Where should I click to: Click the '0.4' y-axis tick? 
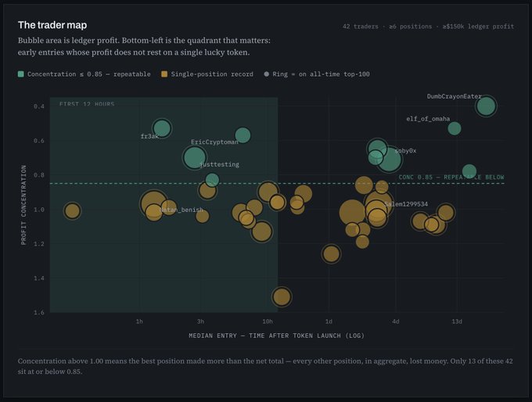coord(39,106)
